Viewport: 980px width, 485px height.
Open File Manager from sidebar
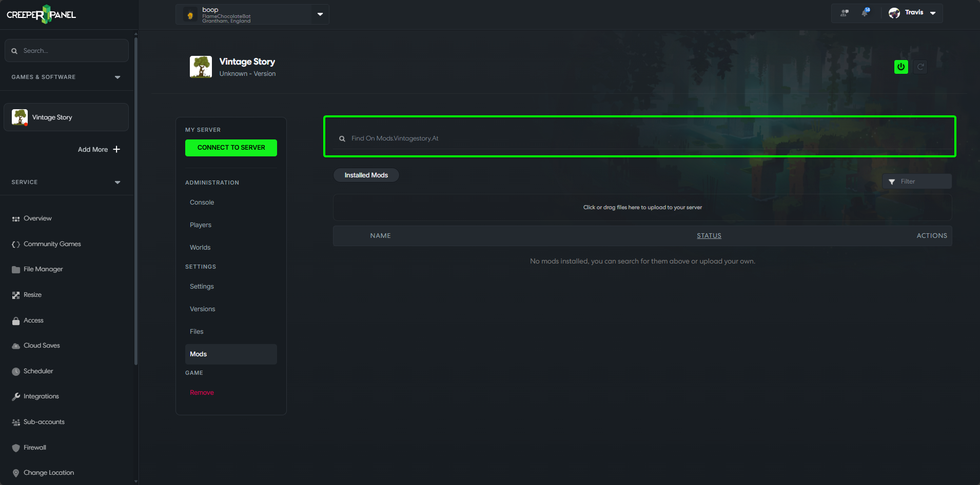pos(43,269)
